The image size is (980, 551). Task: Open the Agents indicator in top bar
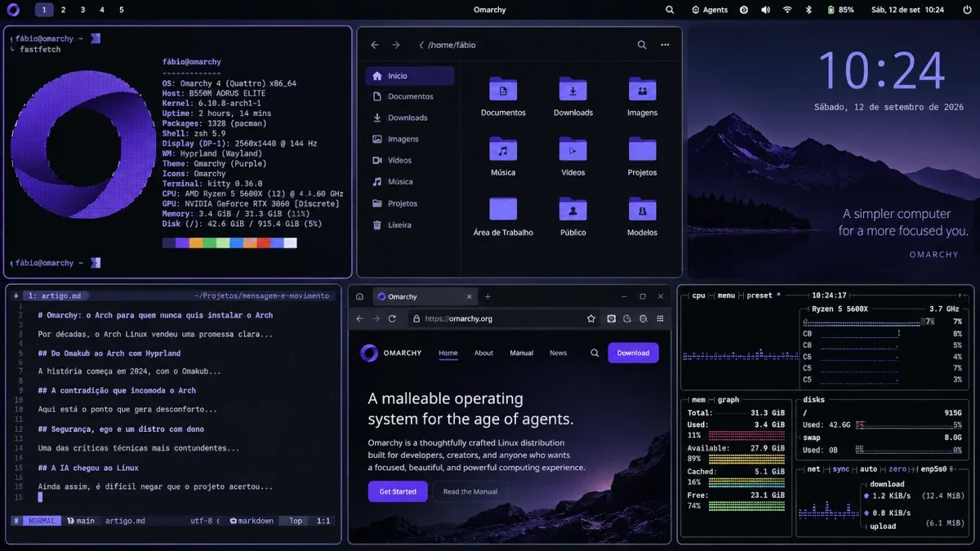[710, 10]
